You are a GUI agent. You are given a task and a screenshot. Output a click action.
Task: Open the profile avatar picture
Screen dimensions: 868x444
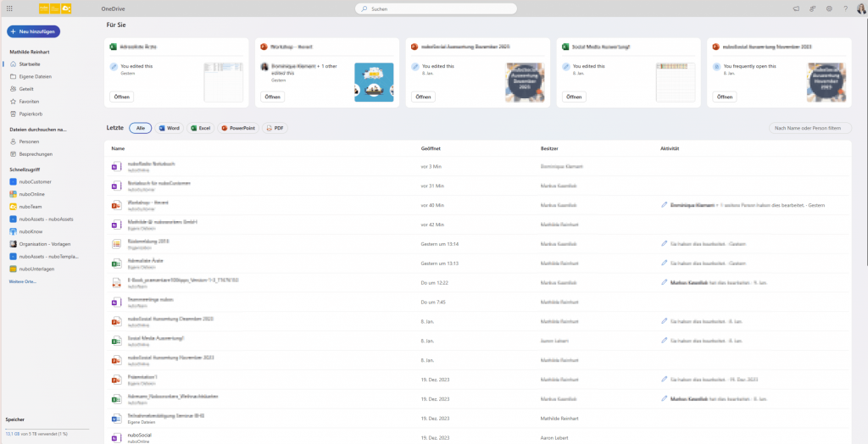pos(861,8)
